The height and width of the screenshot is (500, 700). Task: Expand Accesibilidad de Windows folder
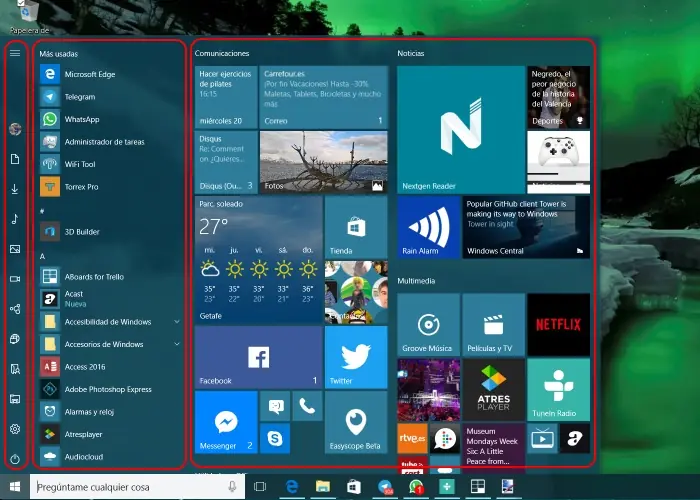111,321
